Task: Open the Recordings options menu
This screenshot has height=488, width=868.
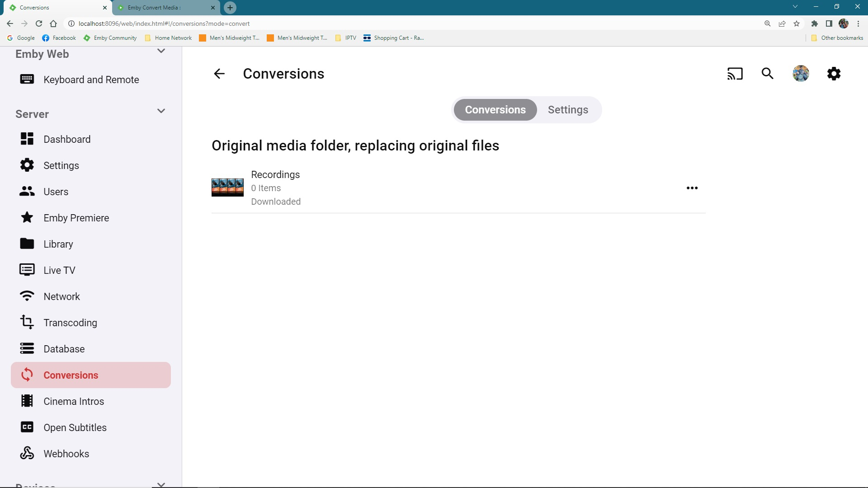Action: (x=692, y=188)
